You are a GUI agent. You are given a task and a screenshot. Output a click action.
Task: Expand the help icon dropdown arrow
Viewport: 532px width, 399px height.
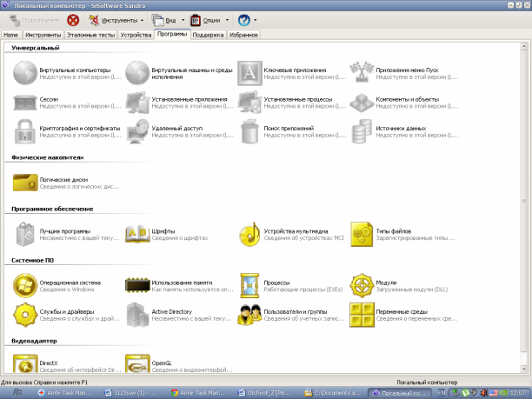coord(256,20)
